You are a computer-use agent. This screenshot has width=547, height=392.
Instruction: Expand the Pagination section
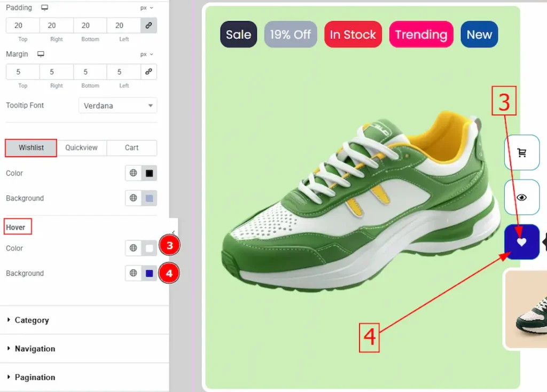35,377
